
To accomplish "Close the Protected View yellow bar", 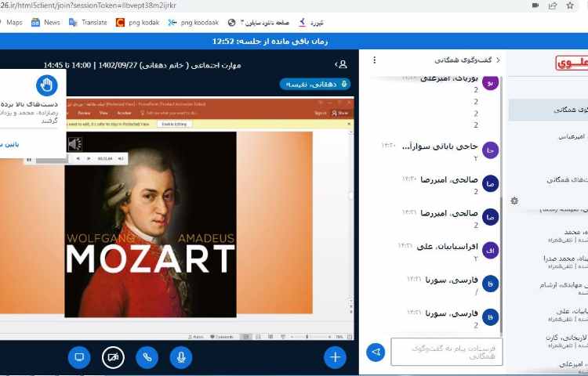I will coord(349,124).
